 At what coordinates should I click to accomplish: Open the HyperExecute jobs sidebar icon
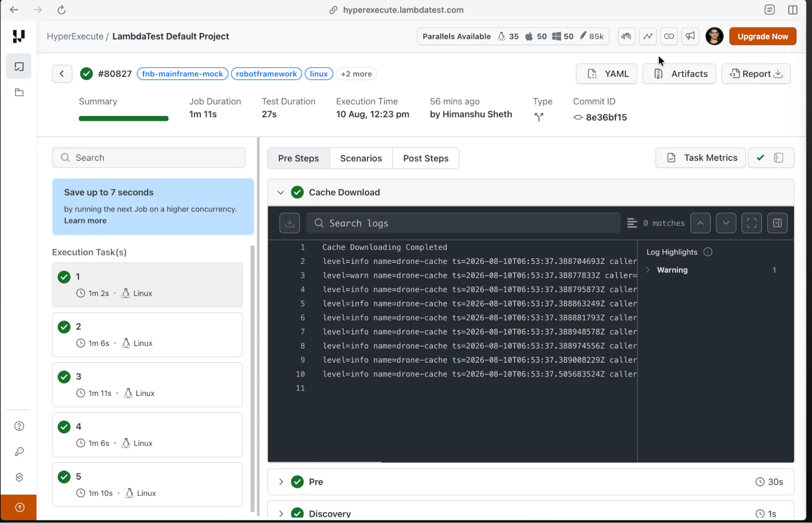pos(19,66)
